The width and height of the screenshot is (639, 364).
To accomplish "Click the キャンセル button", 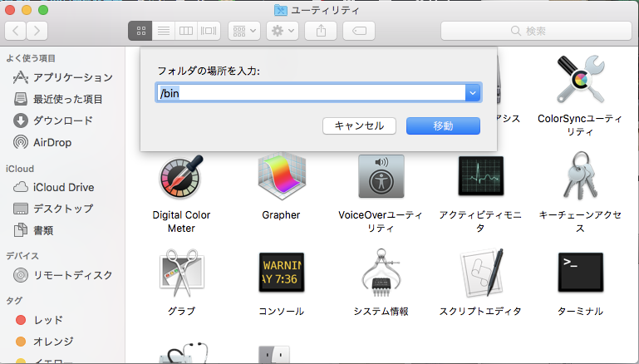I will (x=359, y=126).
